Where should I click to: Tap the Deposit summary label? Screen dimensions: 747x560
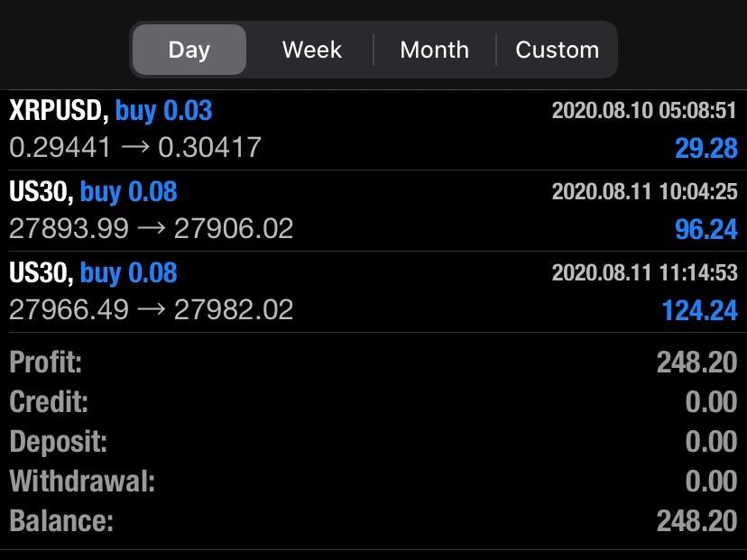coord(58,442)
